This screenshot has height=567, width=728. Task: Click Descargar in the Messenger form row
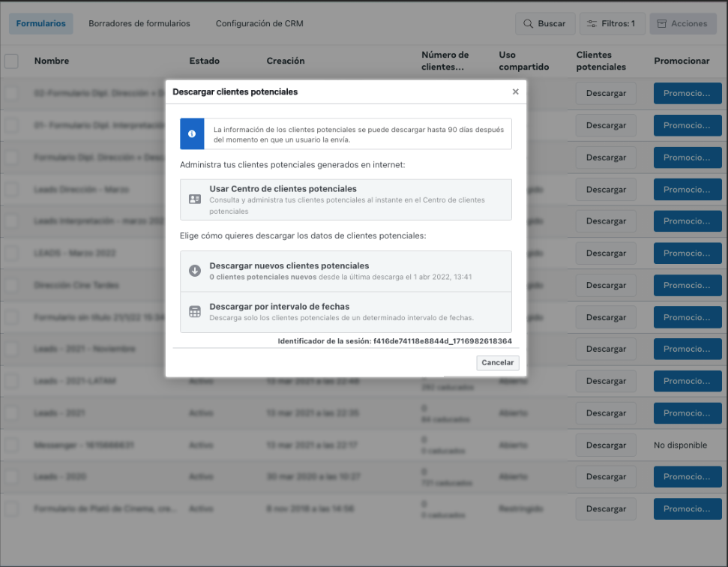click(x=606, y=445)
